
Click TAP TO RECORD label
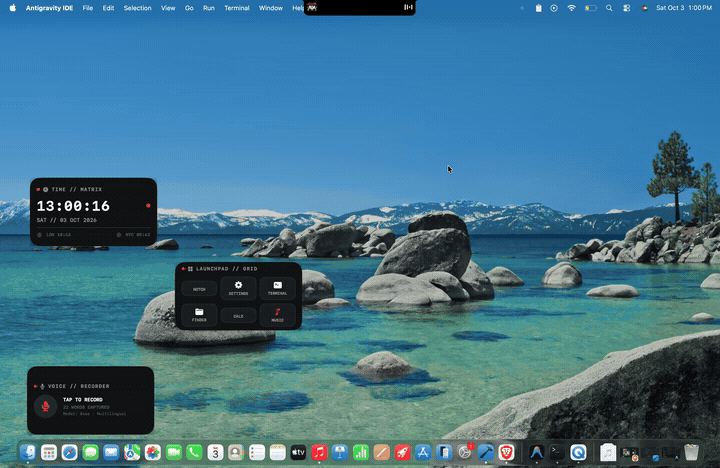click(83, 400)
